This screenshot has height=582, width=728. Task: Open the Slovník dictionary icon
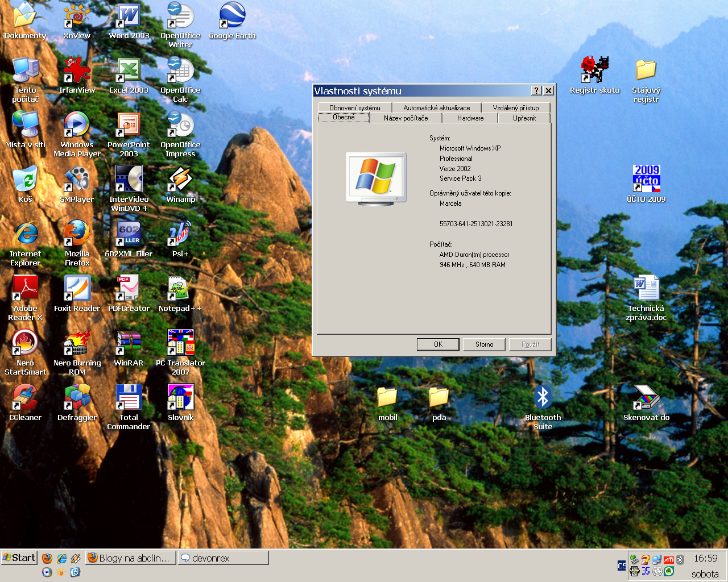[180, 403]
